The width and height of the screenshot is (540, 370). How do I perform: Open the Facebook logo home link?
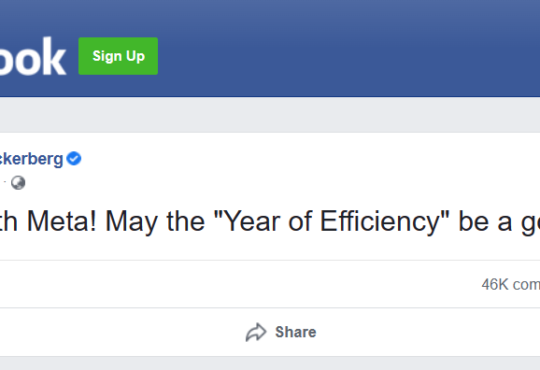coord(33,57)
